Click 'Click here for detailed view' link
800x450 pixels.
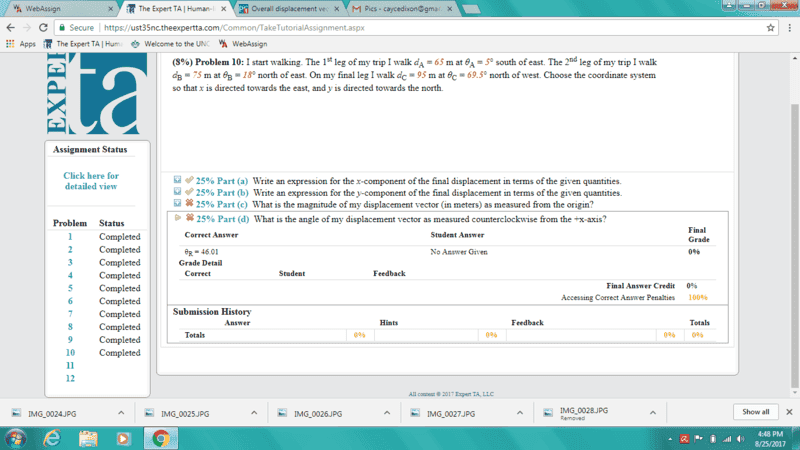pos(90,181)
